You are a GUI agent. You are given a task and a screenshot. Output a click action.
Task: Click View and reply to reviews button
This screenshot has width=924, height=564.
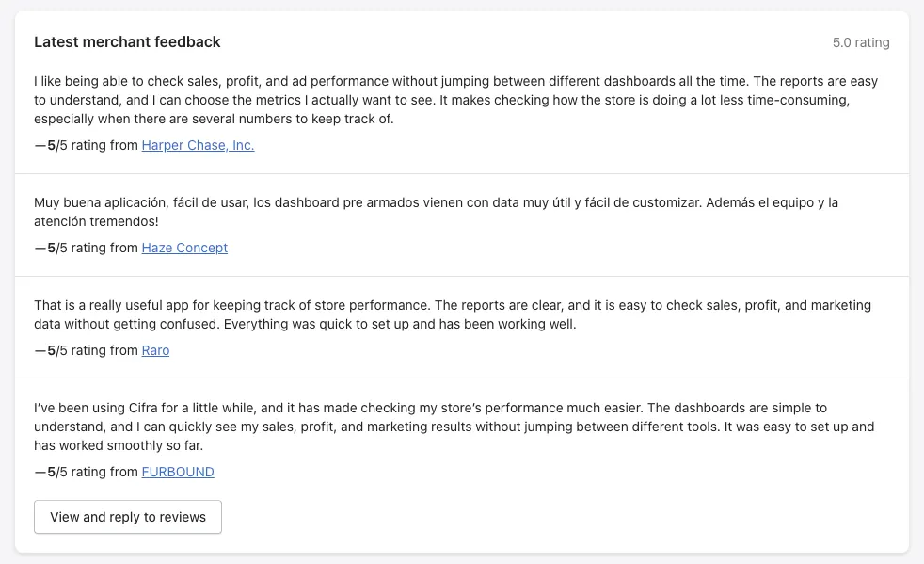(128, 517)
